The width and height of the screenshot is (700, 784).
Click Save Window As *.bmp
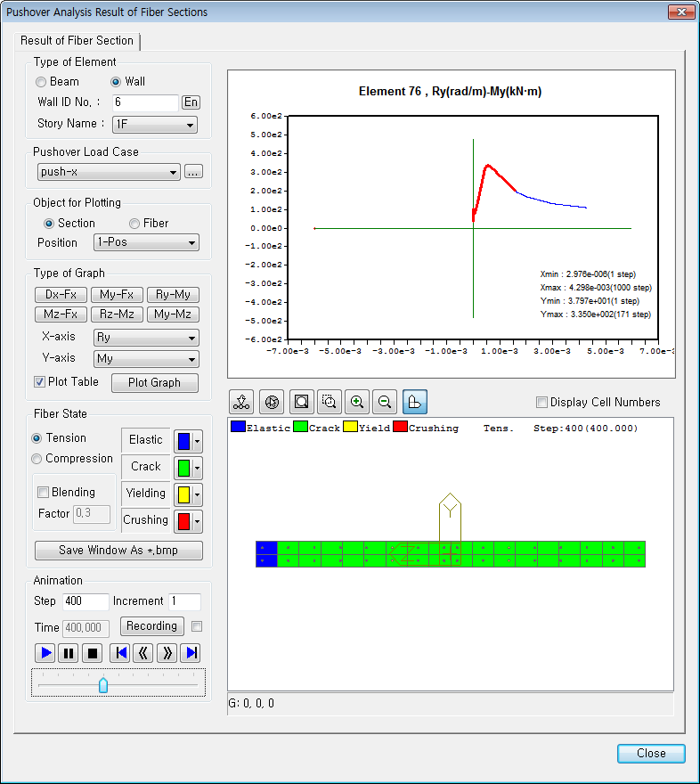tap(118, 551)
